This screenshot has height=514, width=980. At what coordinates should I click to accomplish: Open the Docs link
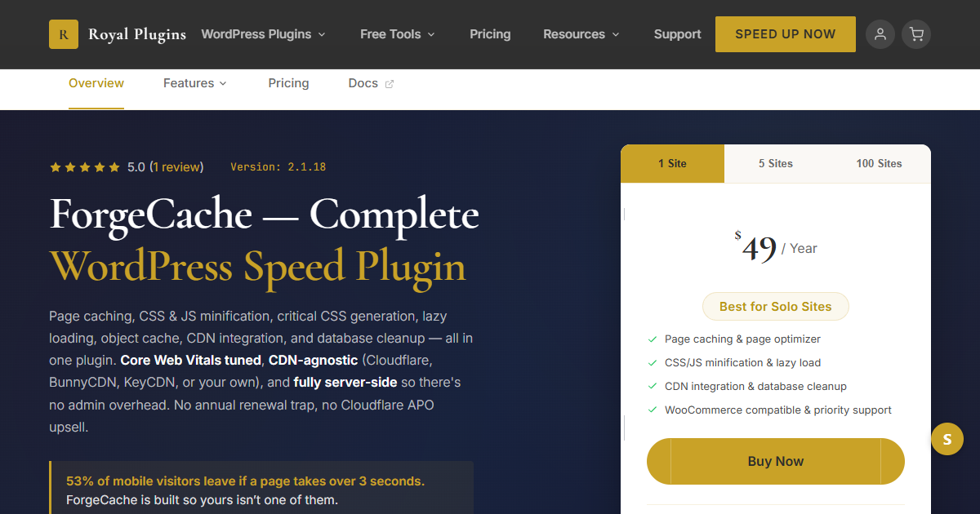[363, 83]
